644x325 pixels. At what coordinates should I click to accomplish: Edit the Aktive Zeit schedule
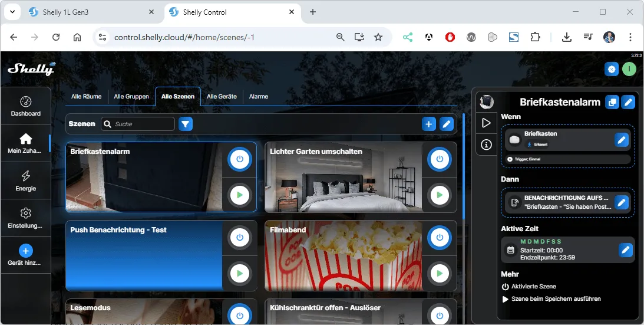626,250
